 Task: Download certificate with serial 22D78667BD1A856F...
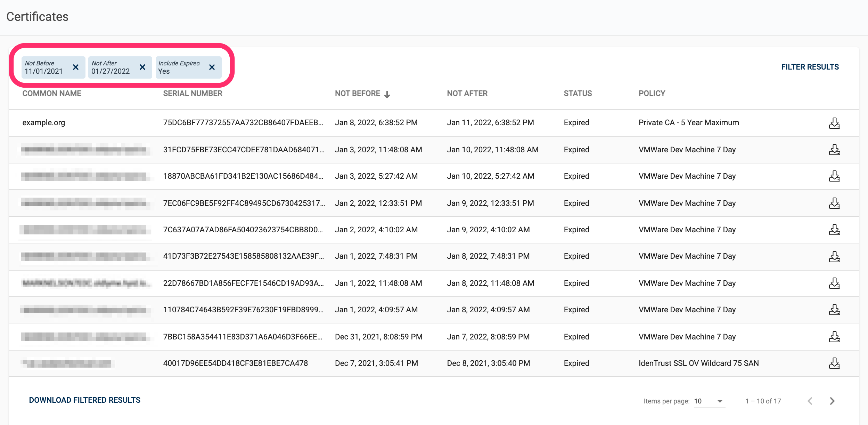tap(834, 283)
